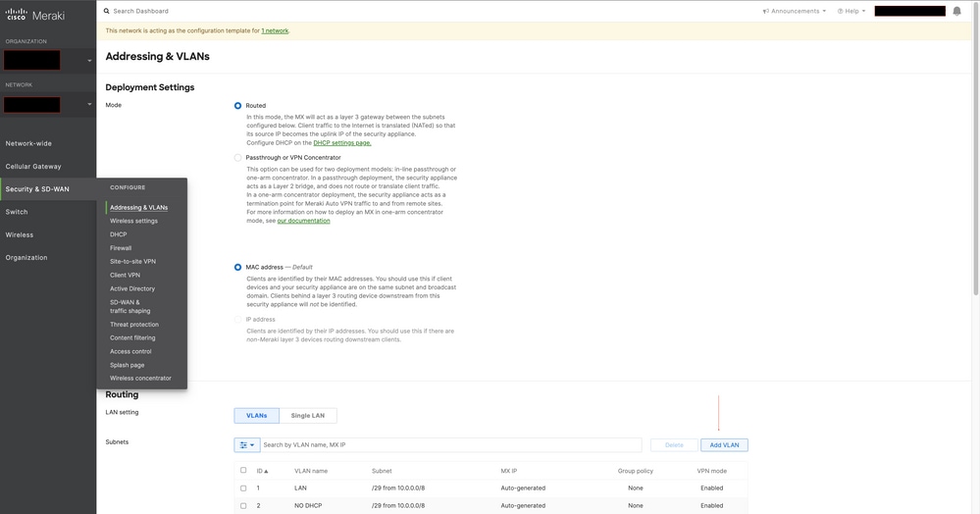Select MAC address client tracking

[x=237, y=267]
